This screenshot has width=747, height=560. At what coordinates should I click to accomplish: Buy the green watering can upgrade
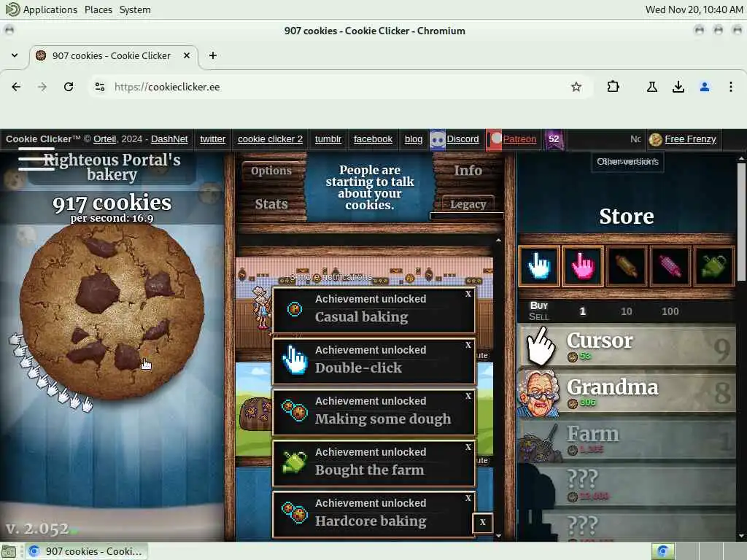713,265
